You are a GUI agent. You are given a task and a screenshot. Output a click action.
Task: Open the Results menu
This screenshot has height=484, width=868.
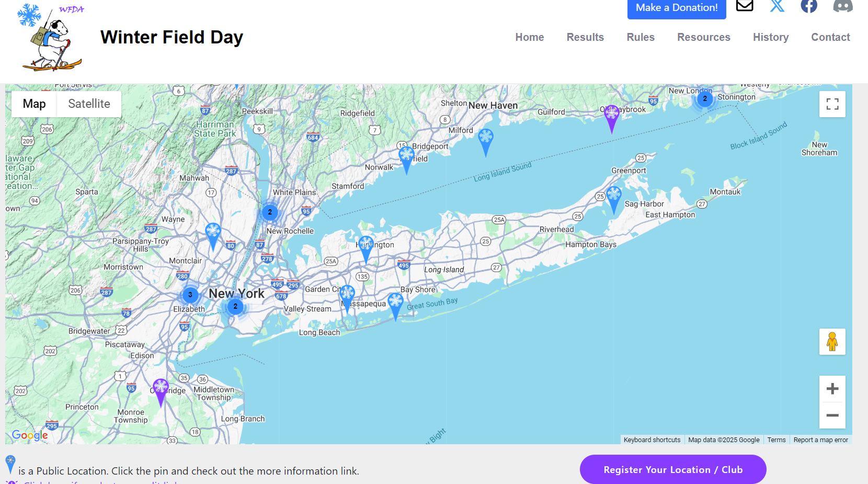pyautogui.click(x=585, y=37)
